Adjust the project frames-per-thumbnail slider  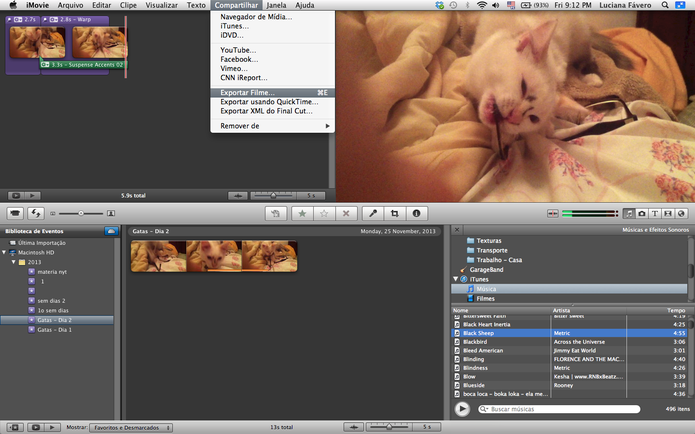tap(273, 195)
